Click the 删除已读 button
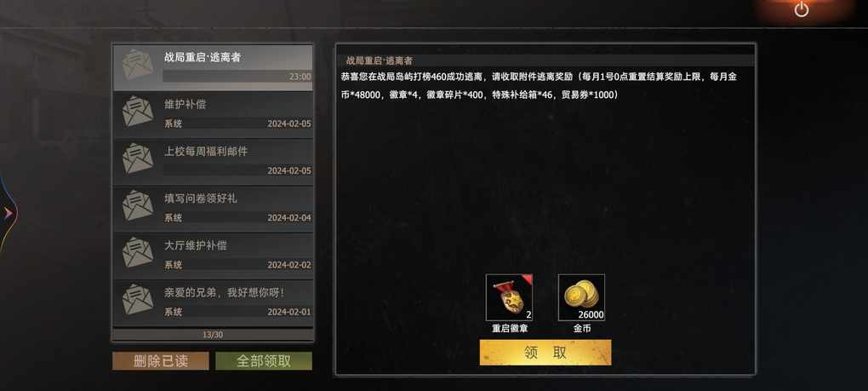The height and width of the screenshot is (391, 868). [x=161, y=361]
